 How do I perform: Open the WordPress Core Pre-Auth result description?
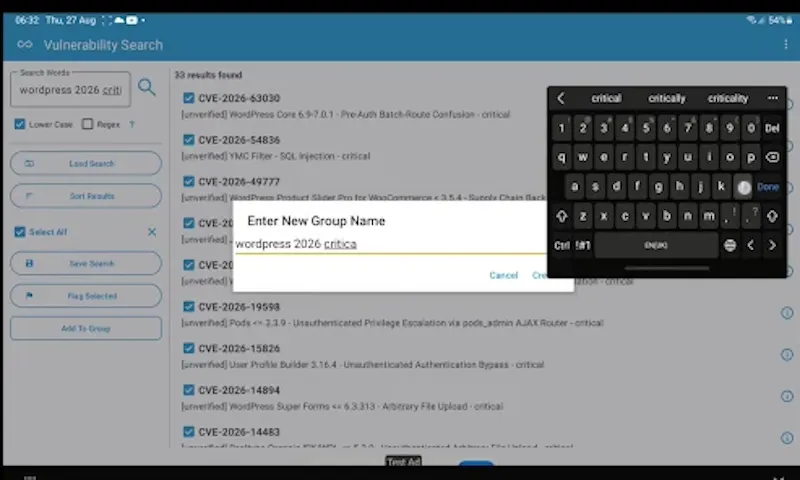(345, 114)
